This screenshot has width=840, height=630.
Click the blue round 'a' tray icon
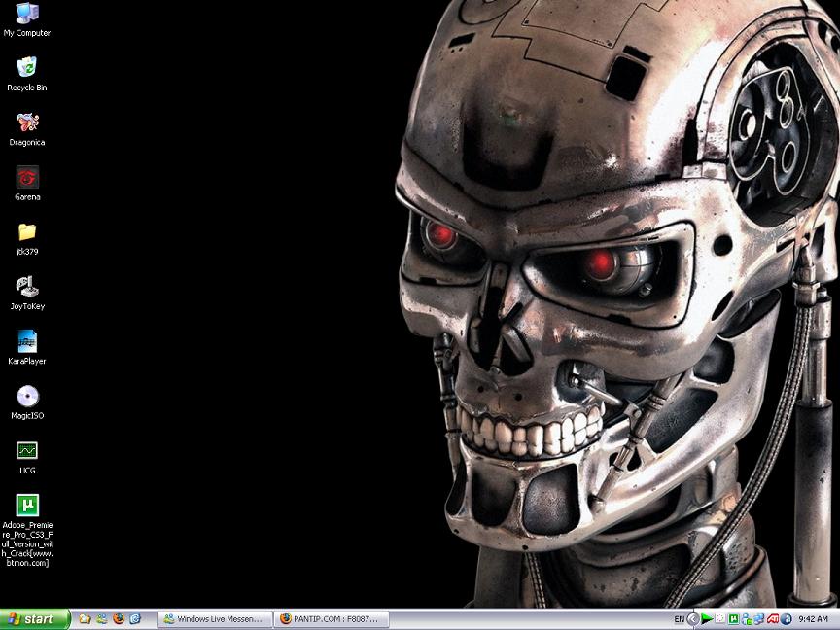pyautogui.click(x=786, y=619)
